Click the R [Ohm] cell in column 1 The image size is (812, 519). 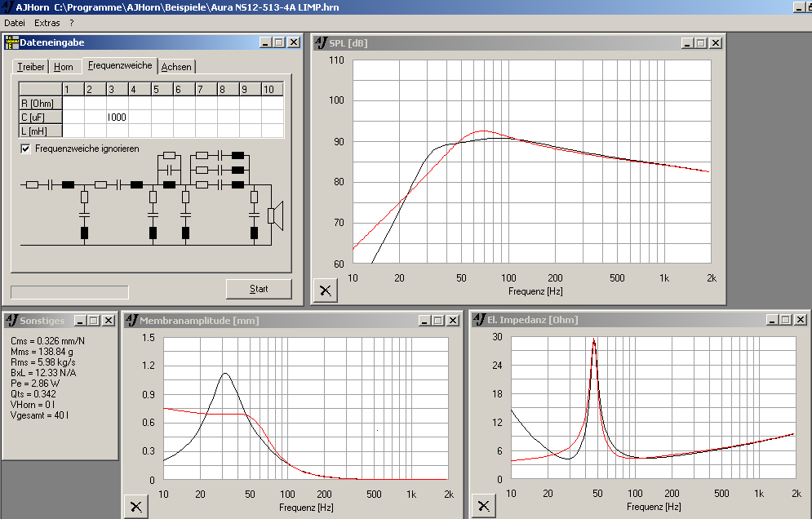pos(73,103)
